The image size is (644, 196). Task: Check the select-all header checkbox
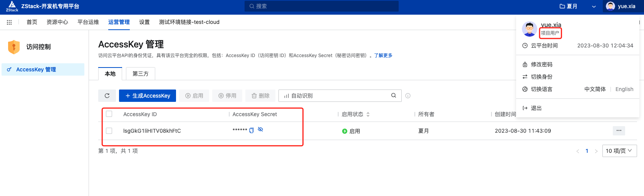pos(109,114)
